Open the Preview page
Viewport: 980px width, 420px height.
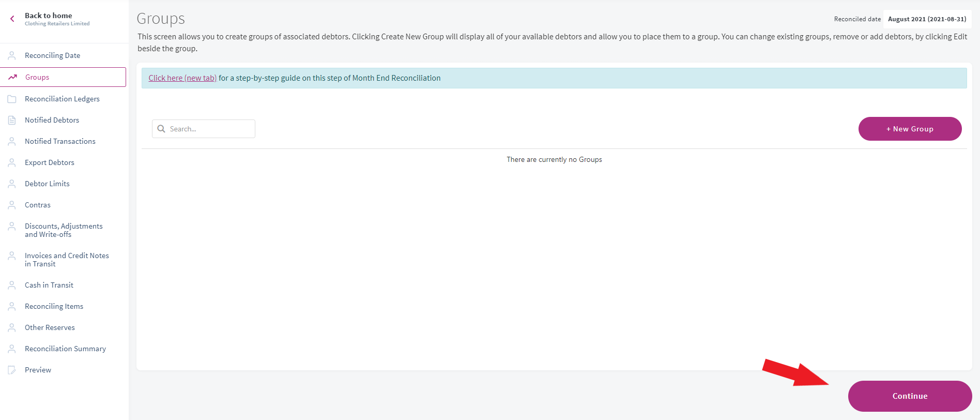38,370
